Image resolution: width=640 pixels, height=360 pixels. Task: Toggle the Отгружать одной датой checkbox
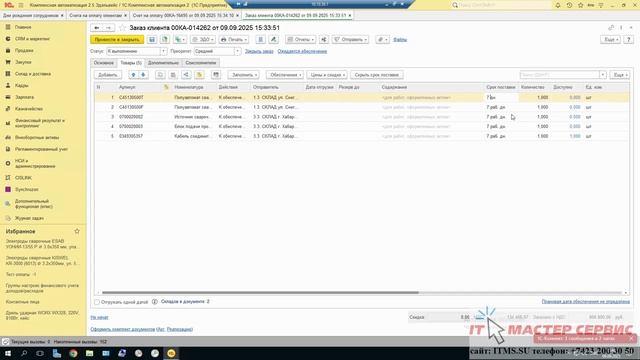point(97,302)
